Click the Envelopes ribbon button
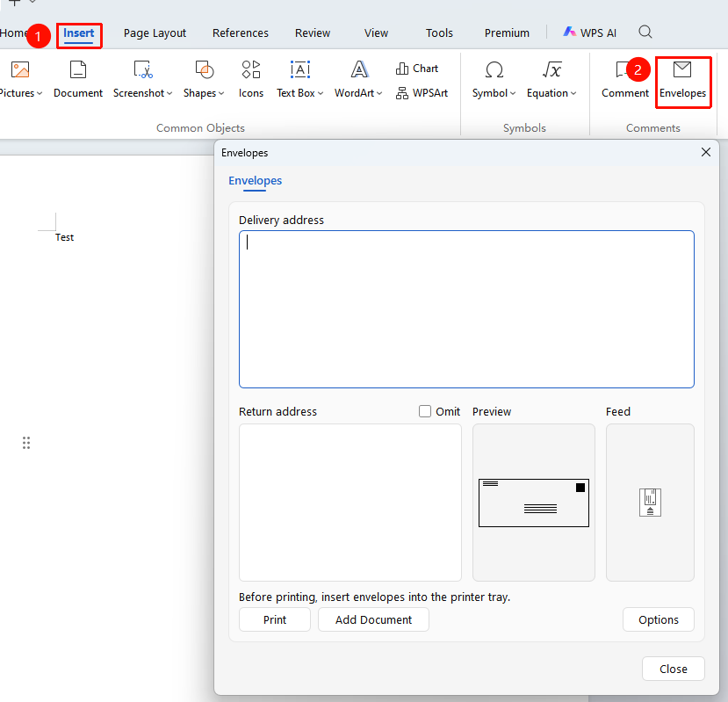728x702 pixels. [682, 80]
